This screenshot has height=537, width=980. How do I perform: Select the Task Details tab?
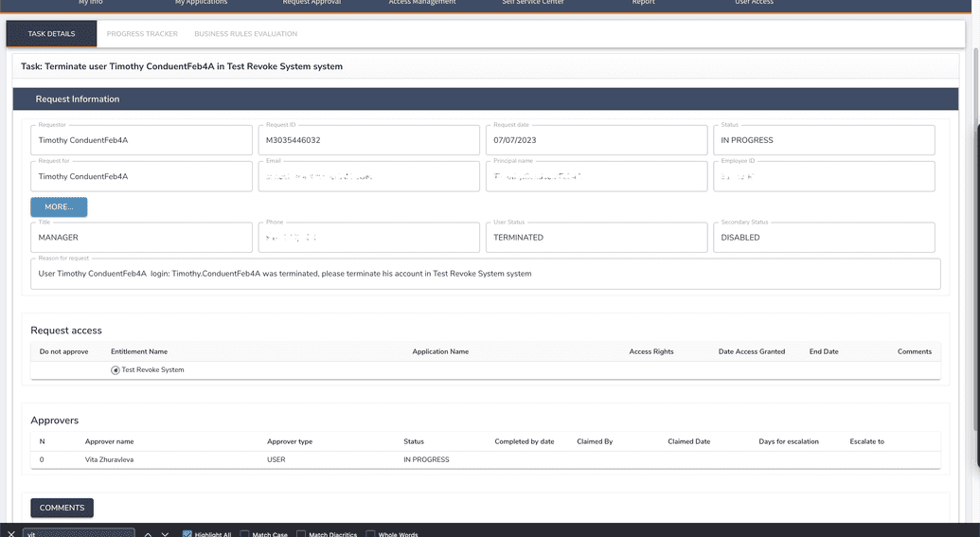coord(51,34)
